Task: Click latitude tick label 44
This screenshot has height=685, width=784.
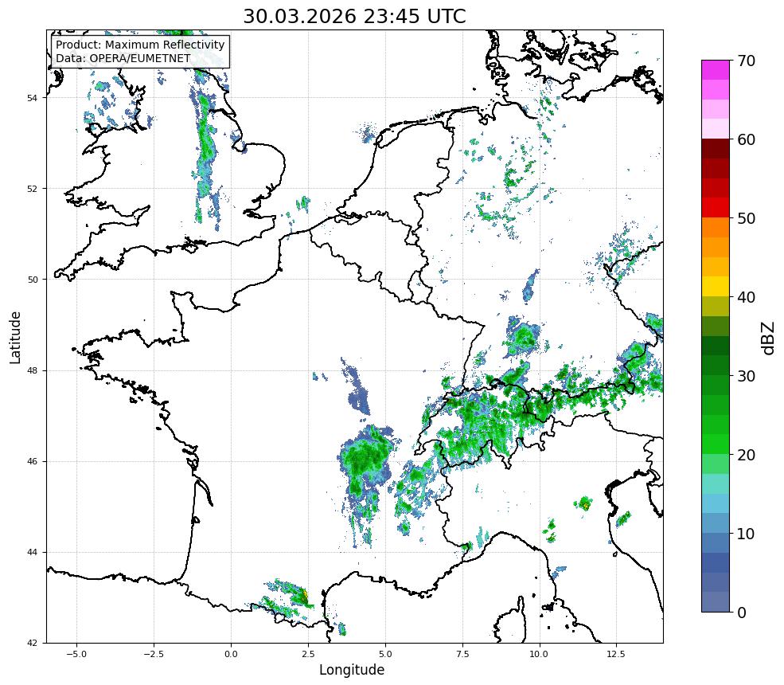Action: (32, 553)
